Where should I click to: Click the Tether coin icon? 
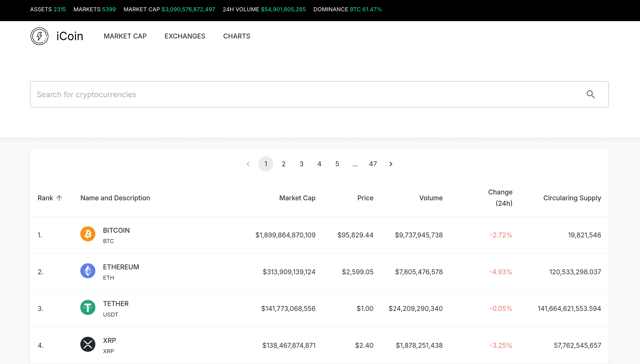88,307
